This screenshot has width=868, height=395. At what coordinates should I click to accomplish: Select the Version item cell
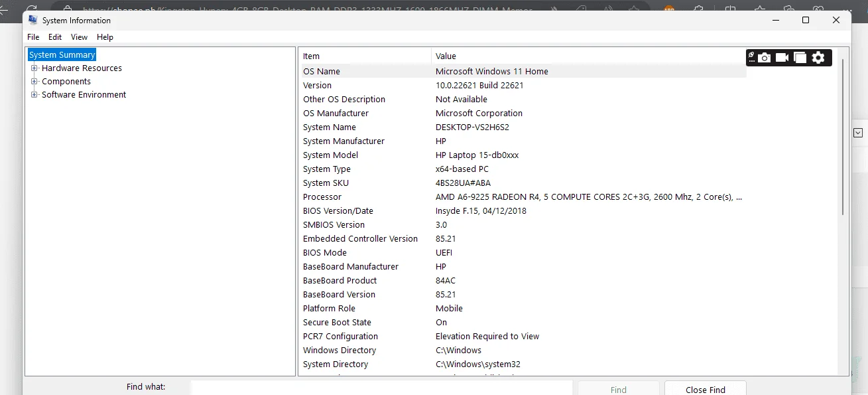point(317,85)
